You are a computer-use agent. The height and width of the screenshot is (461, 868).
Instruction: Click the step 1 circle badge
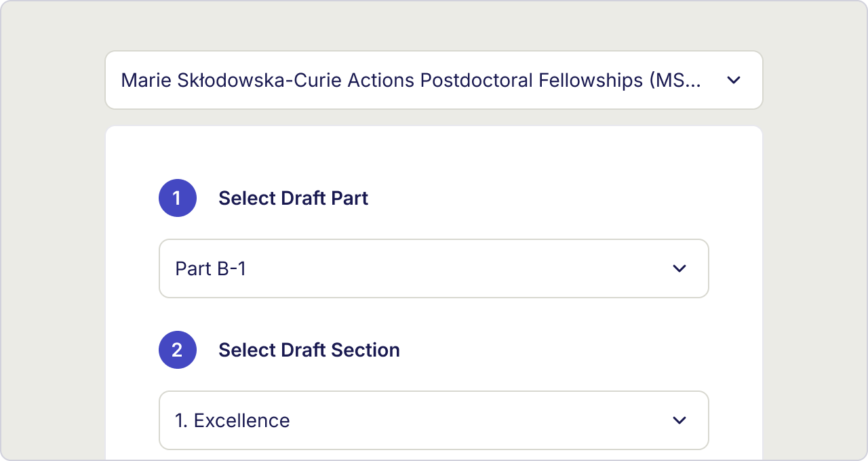coord(178,198)
